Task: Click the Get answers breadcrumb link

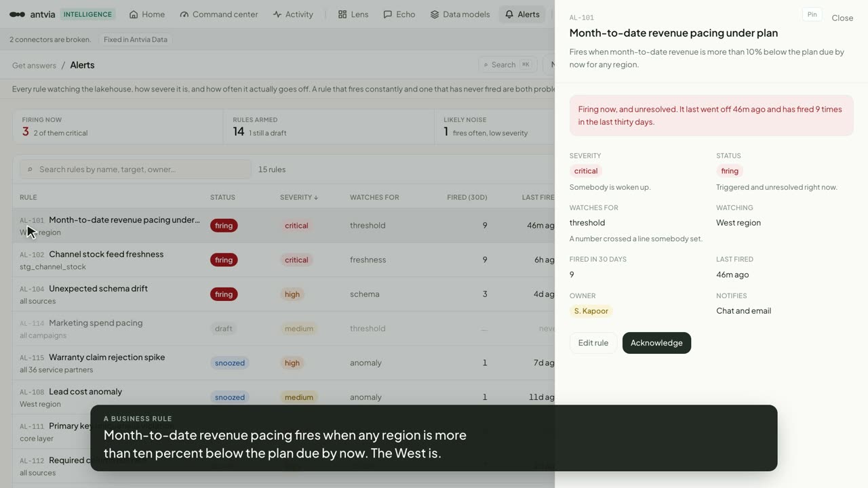Action: 34,65
